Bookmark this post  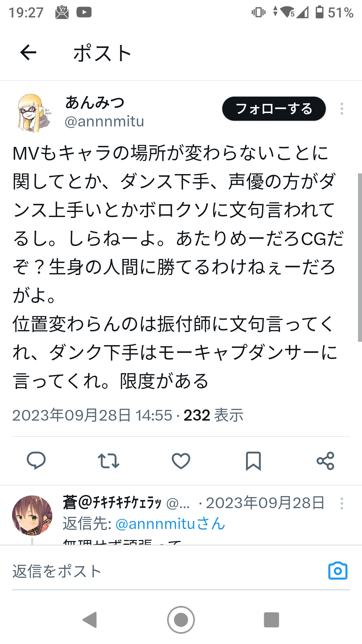pos(253,461)
